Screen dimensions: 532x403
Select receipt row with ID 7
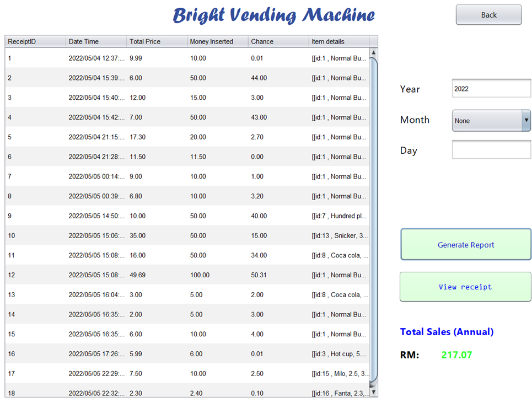click(x=187, y=176)
